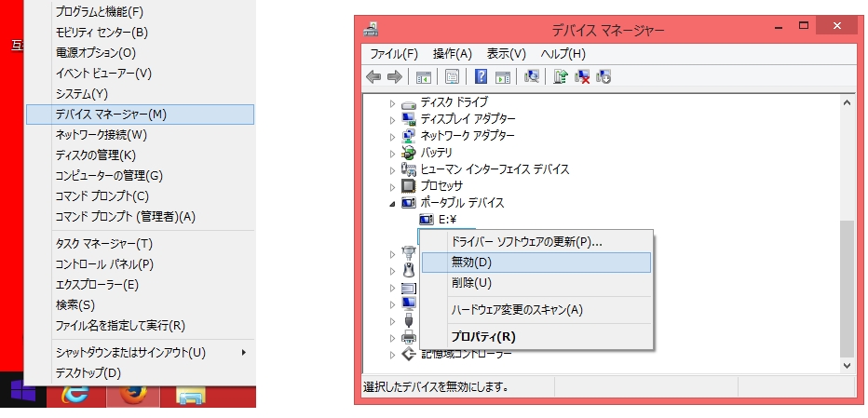The height and width of the screenshot is (418, 868).
Task: Toggle the action pane show/hide toolbar icon
Action: [x=502, y=77]
